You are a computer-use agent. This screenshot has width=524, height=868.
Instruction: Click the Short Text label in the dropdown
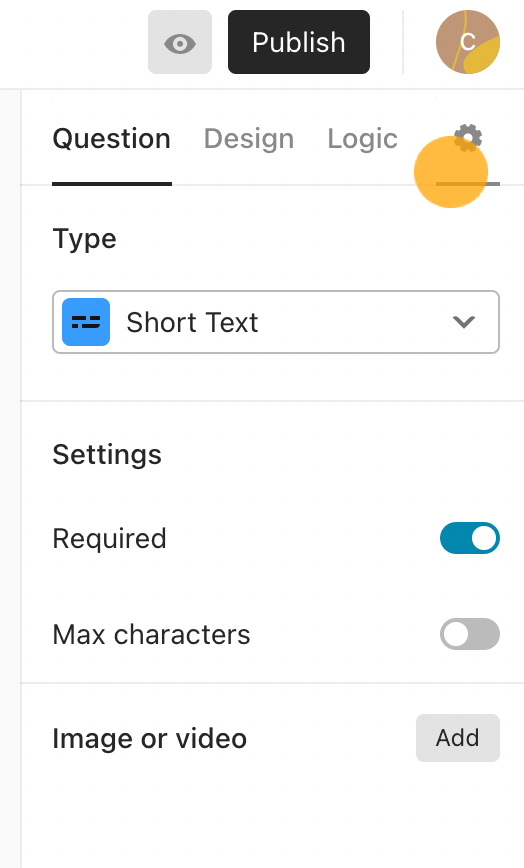point(192,322)
